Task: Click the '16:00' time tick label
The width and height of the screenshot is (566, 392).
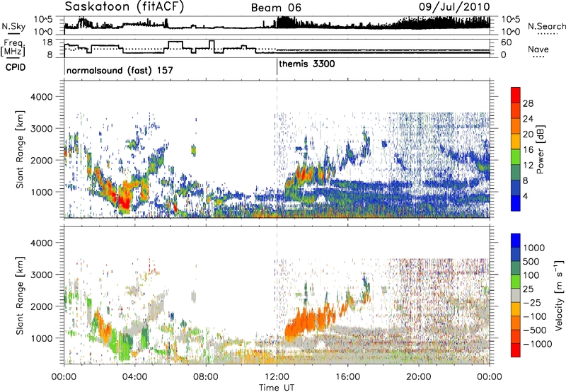Action: coord(347,377)
